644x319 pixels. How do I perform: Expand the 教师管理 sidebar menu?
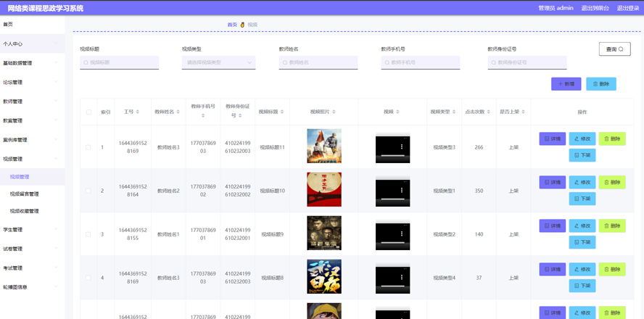click(x=32, y=101)
